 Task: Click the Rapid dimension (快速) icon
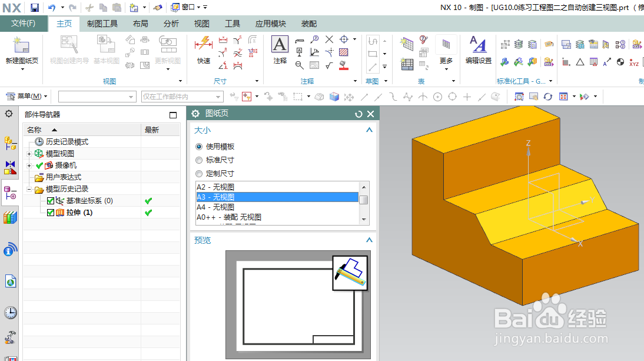[203, 44]
